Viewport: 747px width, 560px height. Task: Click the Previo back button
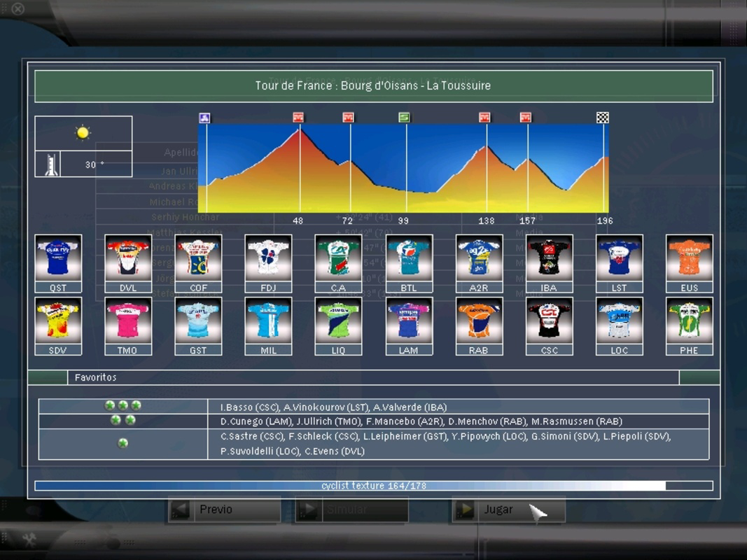225,510
